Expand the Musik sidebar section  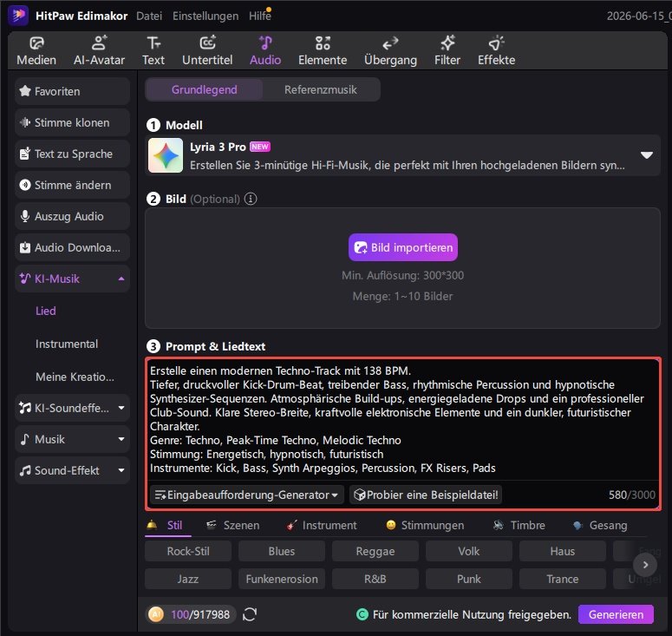pyautogui.click(x=121, y=439)
